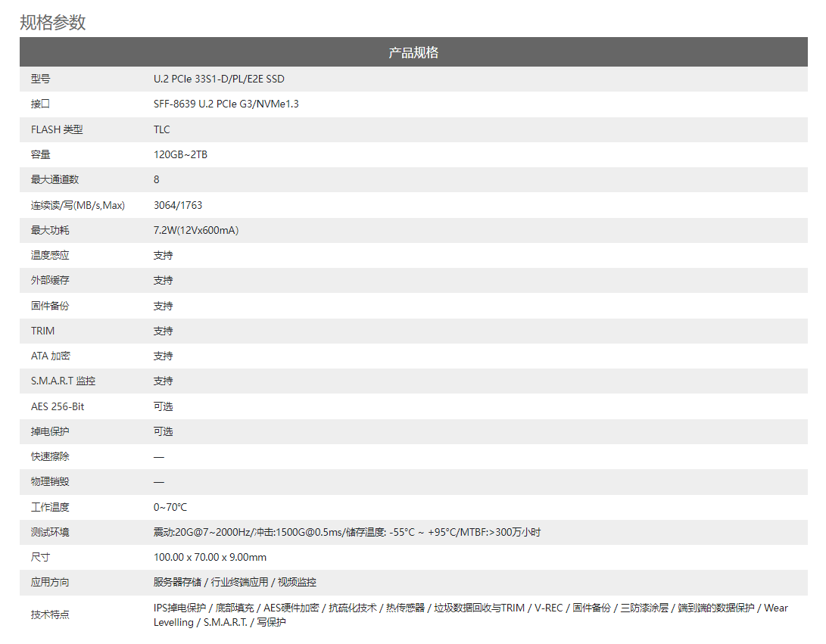Viewport: 826px width, 644px height.
Task: Select the '物理销毁' row label
Action: click(x=50, y=481)
